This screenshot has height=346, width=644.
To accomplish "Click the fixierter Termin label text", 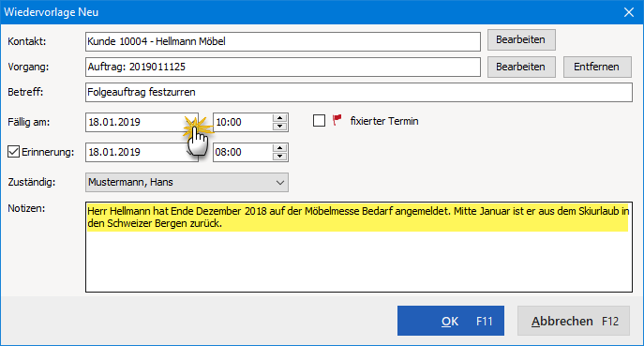I will pos(384,121).
